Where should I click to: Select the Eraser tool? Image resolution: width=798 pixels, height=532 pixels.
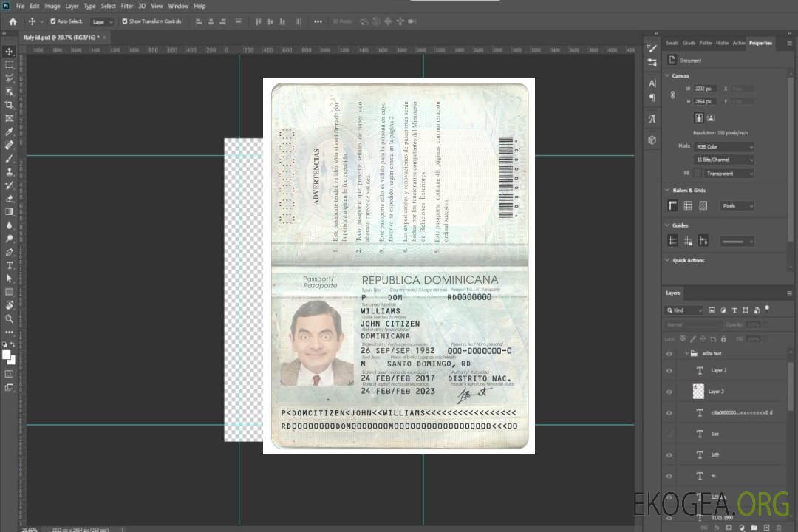coord(9,198)
